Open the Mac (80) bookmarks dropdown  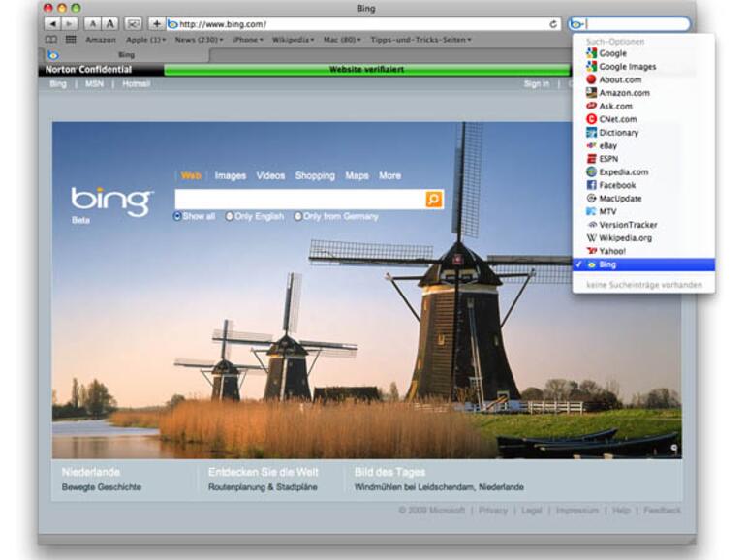click(342, 40)
